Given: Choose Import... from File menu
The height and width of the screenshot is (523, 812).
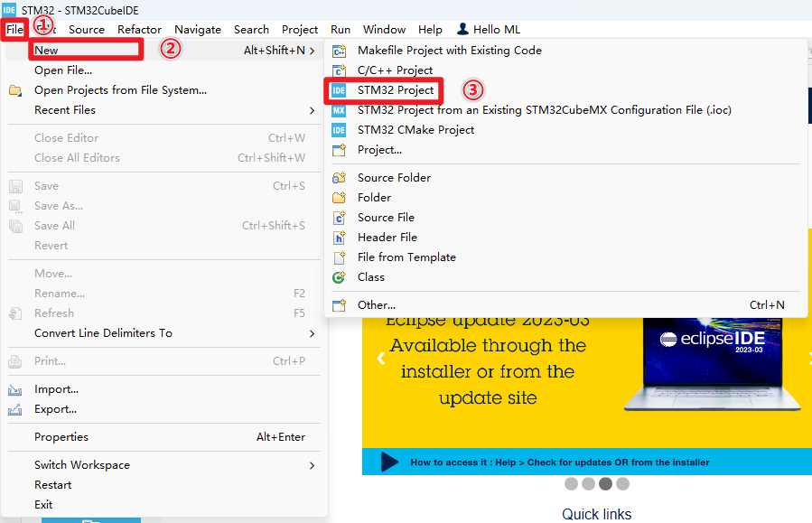Looking at the screenshot, I should point(165,389).
